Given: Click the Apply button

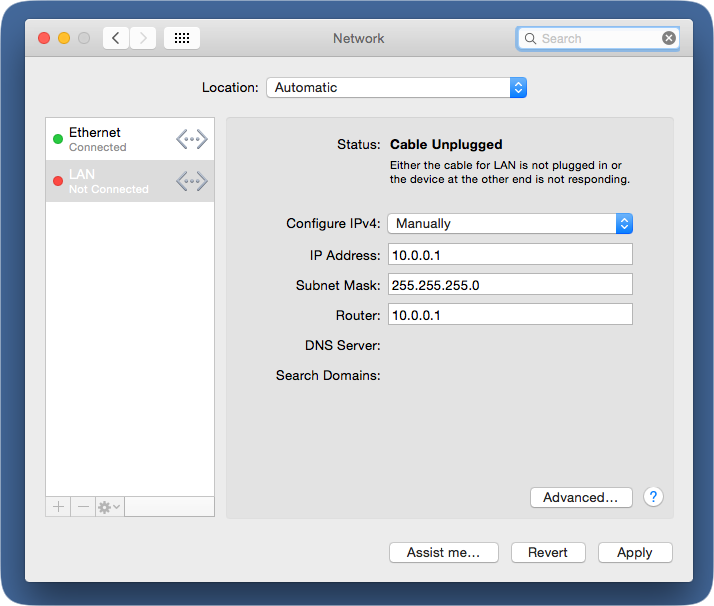Looking at the screenshot, I should [x=635, y=552].
